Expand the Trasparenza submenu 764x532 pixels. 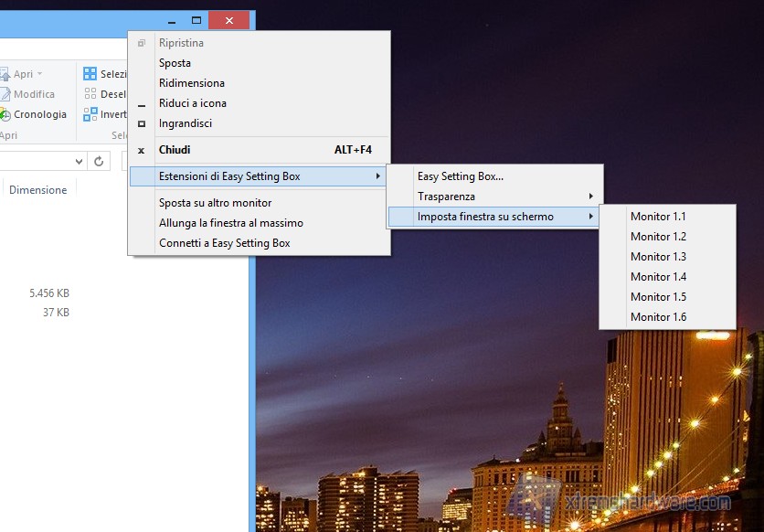(494, 197)
